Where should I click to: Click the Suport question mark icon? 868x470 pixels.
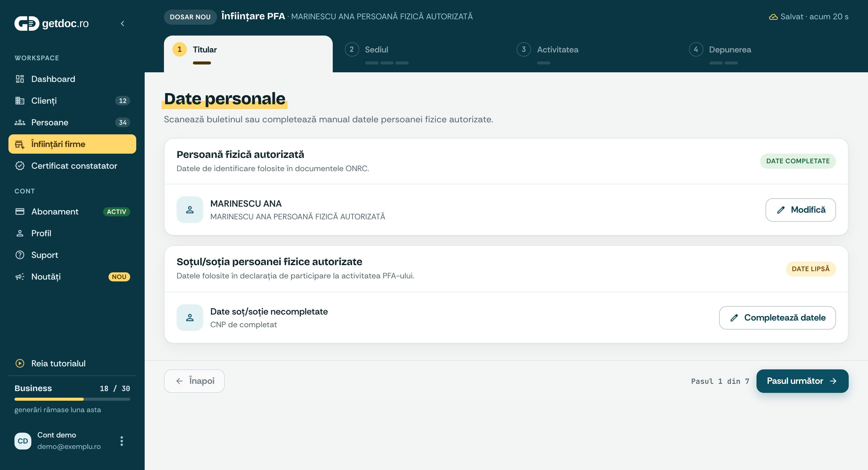tap(20, 255)
